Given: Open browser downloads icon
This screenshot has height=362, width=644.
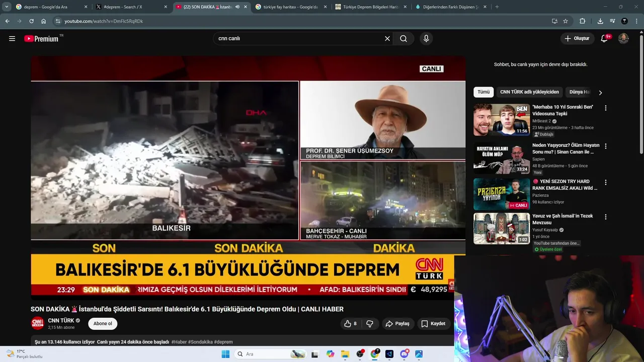Looking at the screenshot, I should click(600, 21).
